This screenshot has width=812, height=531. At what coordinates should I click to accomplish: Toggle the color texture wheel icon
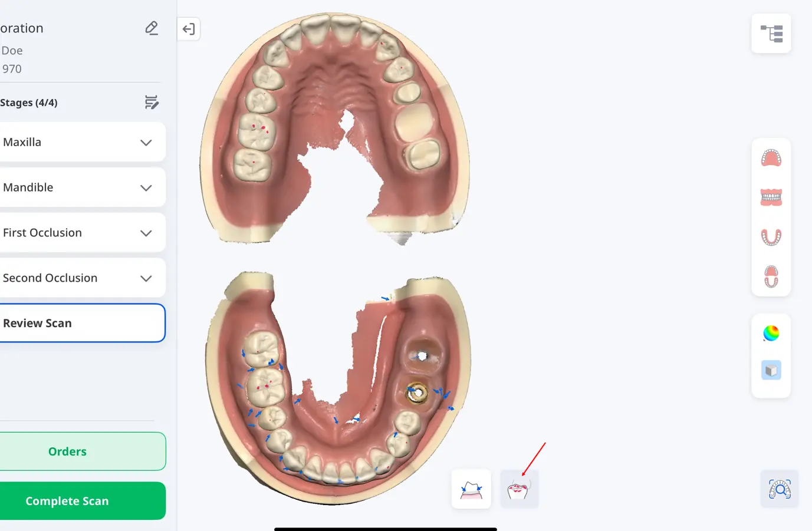(771, 333)
